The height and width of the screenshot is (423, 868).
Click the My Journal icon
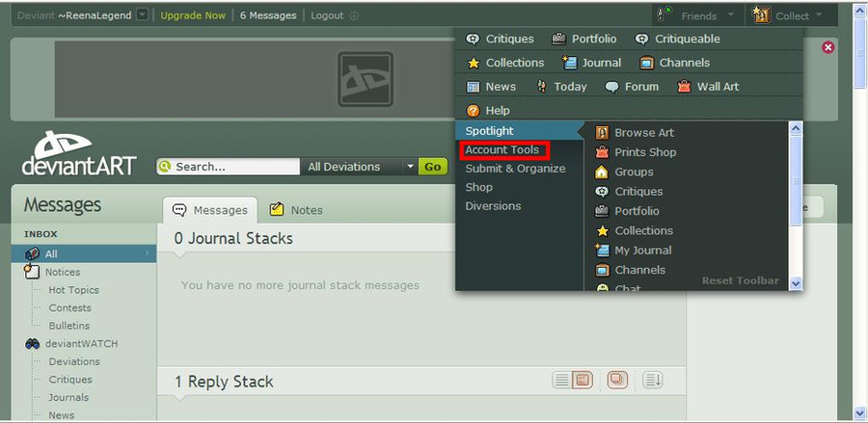tap(602, 250)
